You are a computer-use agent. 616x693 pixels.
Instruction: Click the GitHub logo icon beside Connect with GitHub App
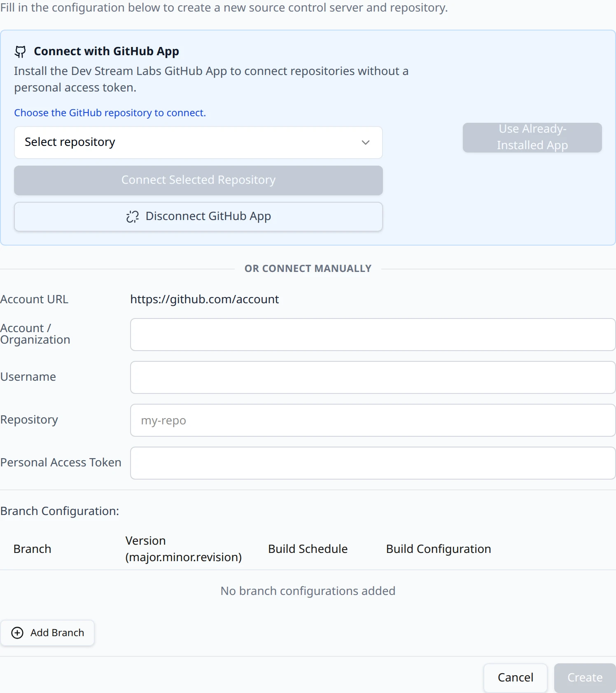20,52
